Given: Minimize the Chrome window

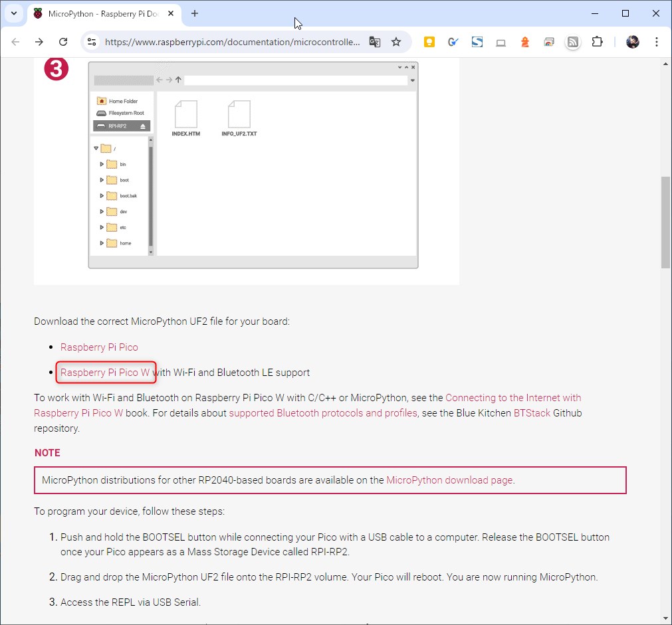Looking at the screenshot, I should pyautogui.click(x=595, y=13).
